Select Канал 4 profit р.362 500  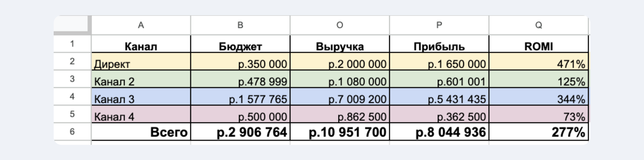point(439,114)
